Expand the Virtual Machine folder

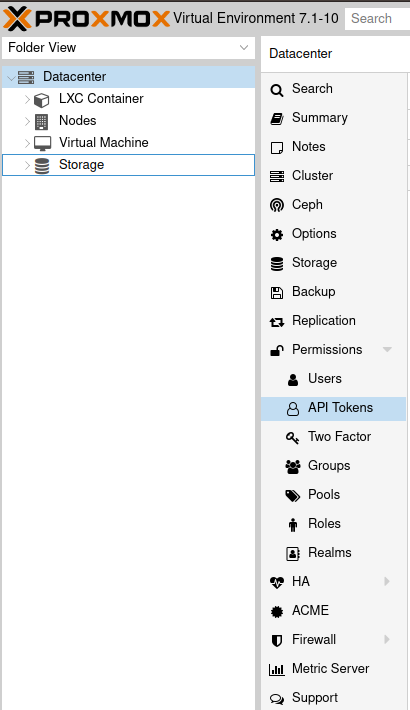click(27, 143)
